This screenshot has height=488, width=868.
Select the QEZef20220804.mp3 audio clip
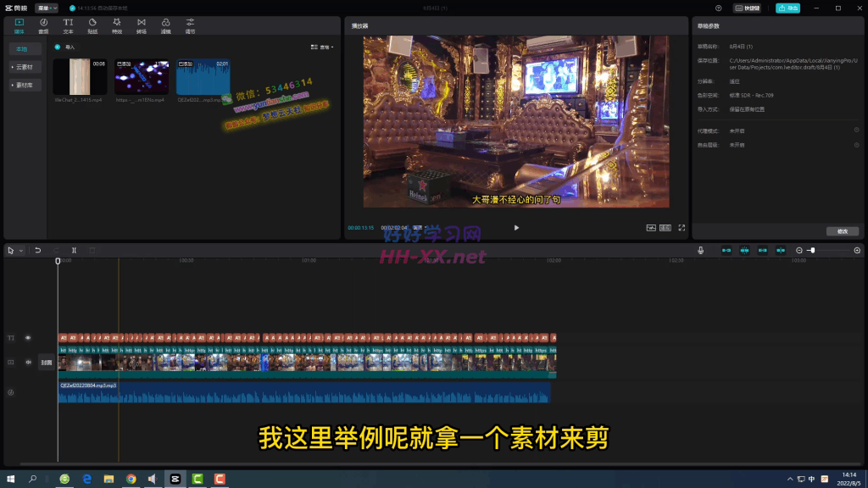point(304,391)
